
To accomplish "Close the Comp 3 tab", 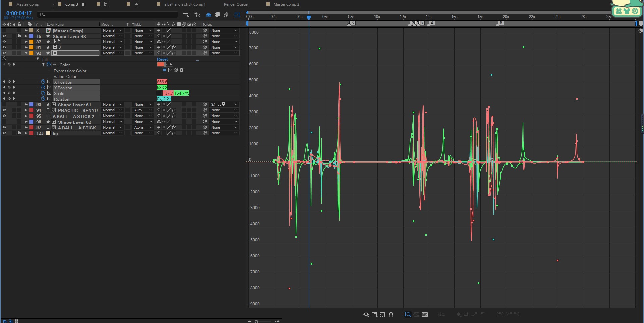I will click(54, 4).
